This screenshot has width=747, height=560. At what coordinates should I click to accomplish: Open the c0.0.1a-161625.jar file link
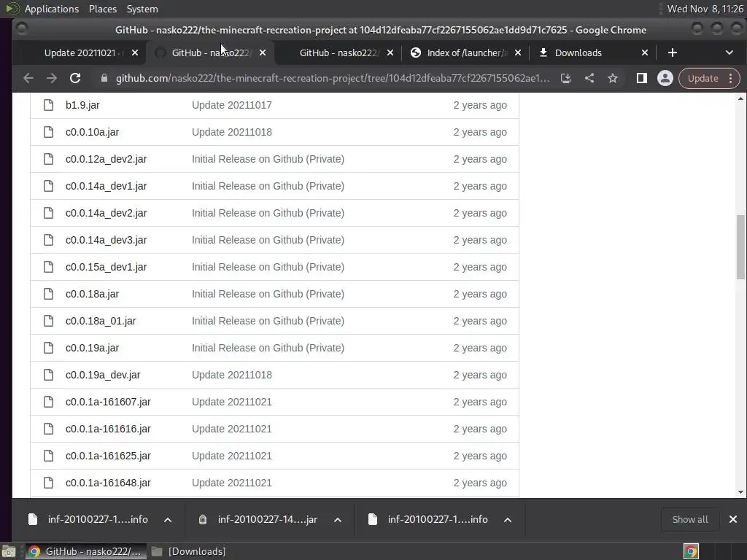tap(108, 456)
